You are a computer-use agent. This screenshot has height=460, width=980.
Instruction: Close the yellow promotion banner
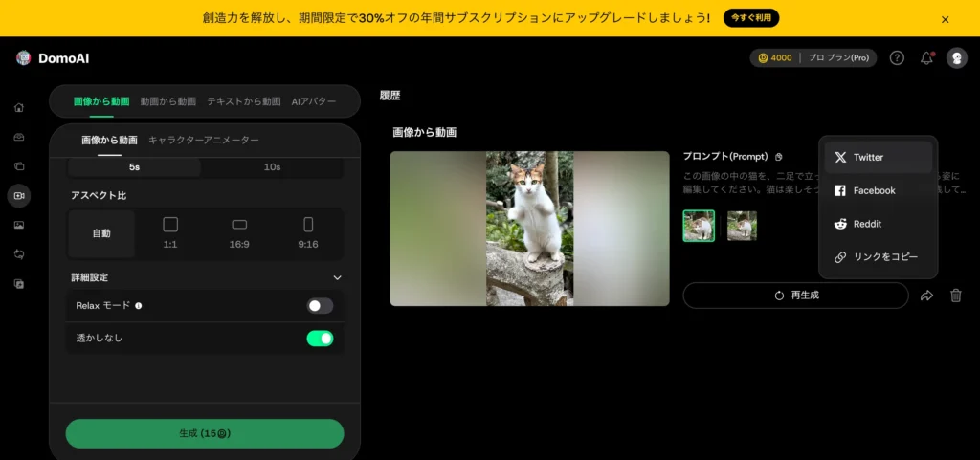point(945,19)
